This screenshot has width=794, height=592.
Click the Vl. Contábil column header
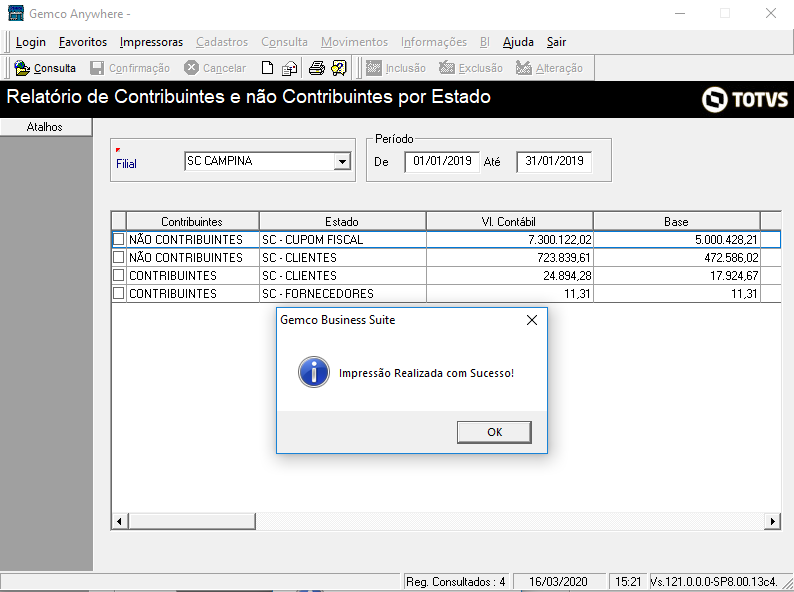(509, 221)
